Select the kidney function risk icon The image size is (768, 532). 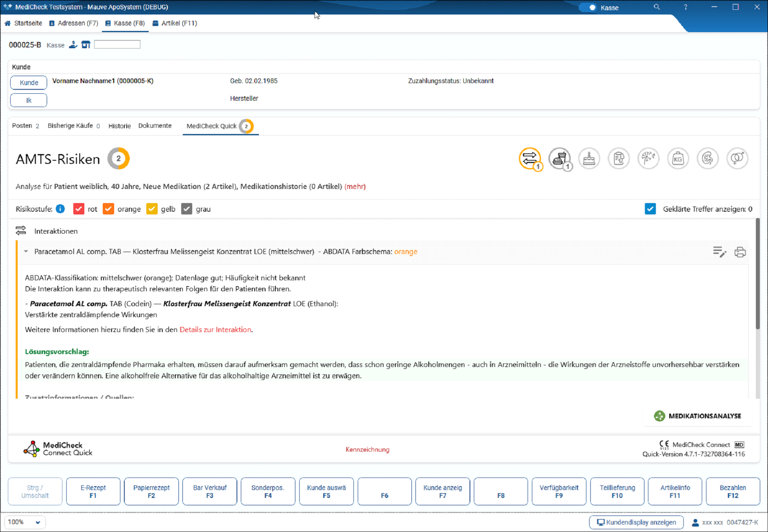(x=708, y=158)
